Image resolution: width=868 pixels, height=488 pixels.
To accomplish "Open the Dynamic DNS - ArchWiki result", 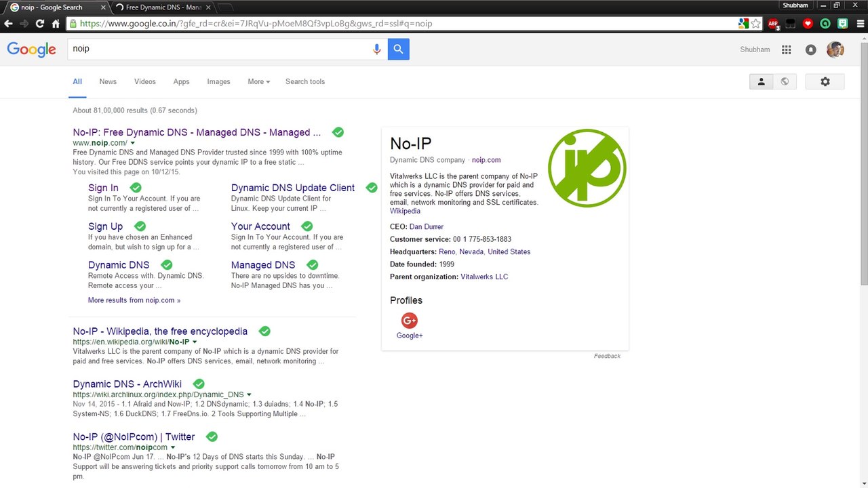I will (127, 384).
